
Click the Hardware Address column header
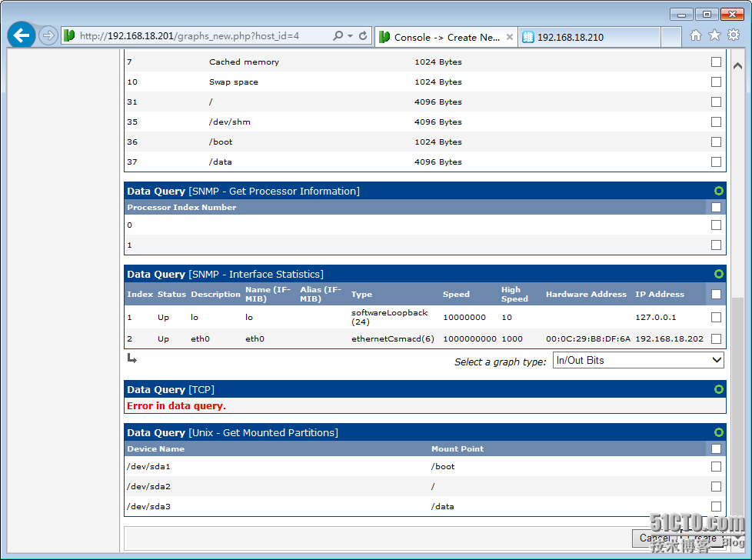tap(586, 294)
